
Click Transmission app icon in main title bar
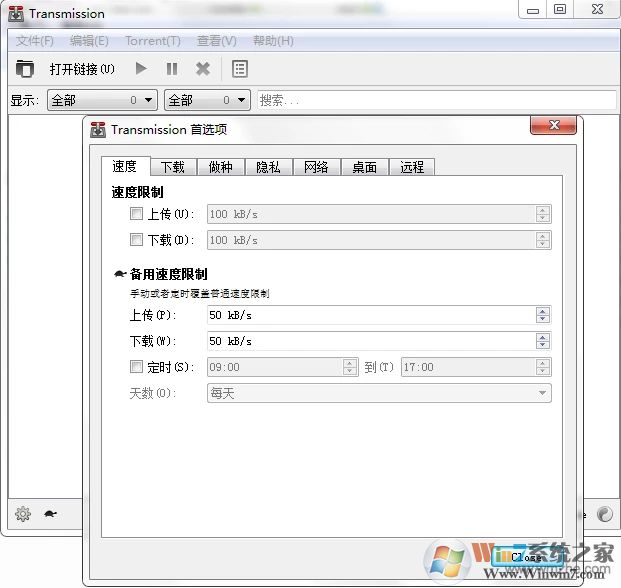(16, 13)
